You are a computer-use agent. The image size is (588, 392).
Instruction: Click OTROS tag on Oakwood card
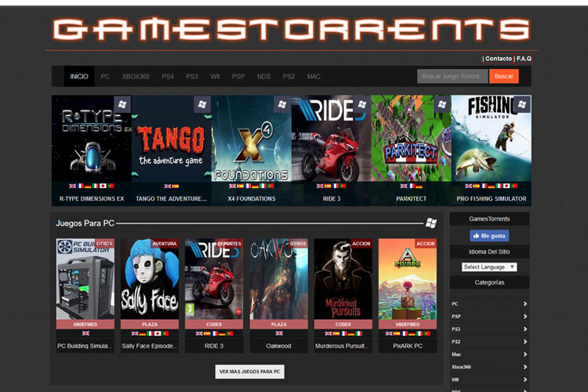[x=298, y=244]
